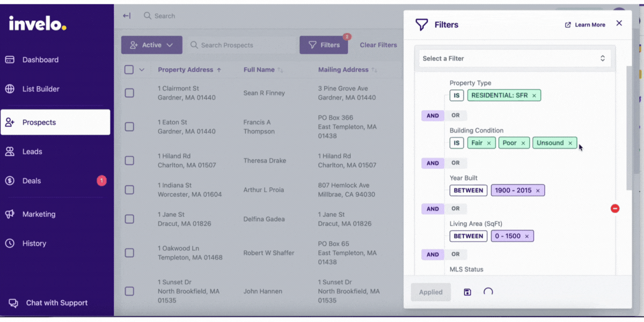Click the name Arthur L Proia
The width and height of the screenshot is (644, 322).
[x=264, y=190]
